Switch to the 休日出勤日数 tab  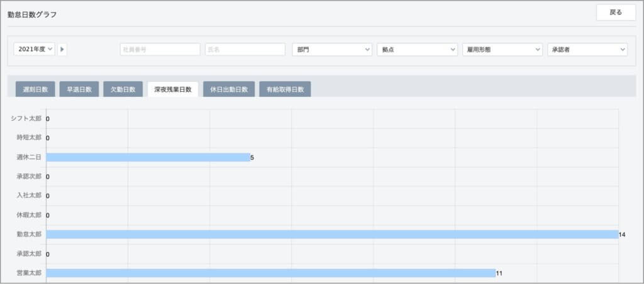229,89
